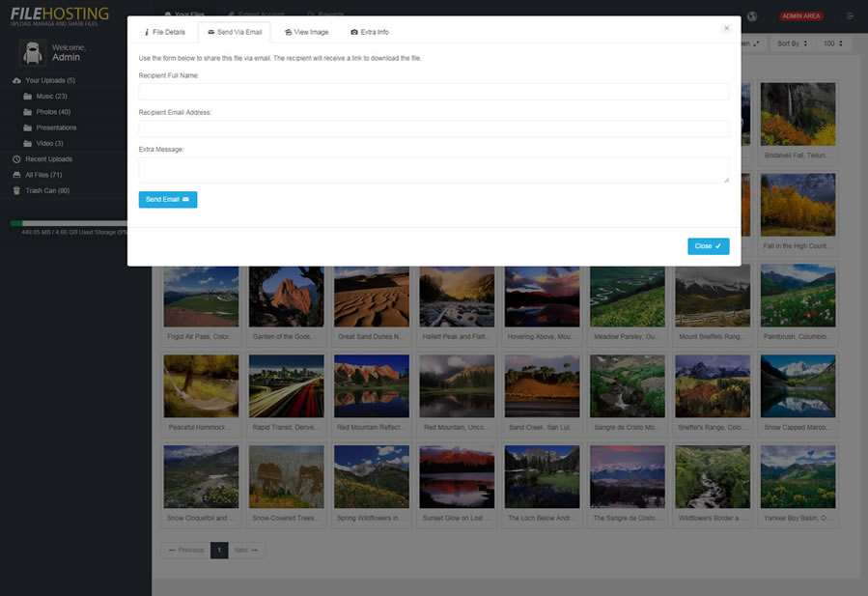Open Trash Can (80) in the sidebar
868x596 pixels.
click(47, 190)
